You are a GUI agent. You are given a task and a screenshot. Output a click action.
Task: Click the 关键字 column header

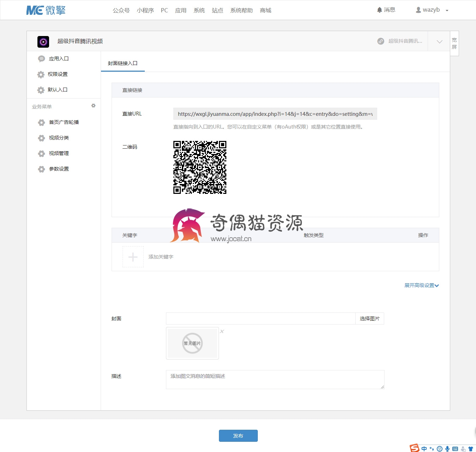pos(130,235)
